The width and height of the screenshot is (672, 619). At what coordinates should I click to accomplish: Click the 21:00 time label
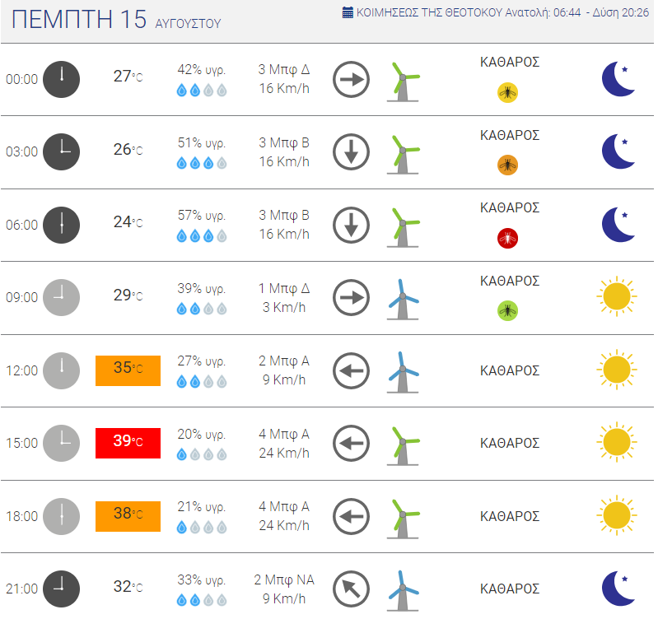(x=22, y=589)
